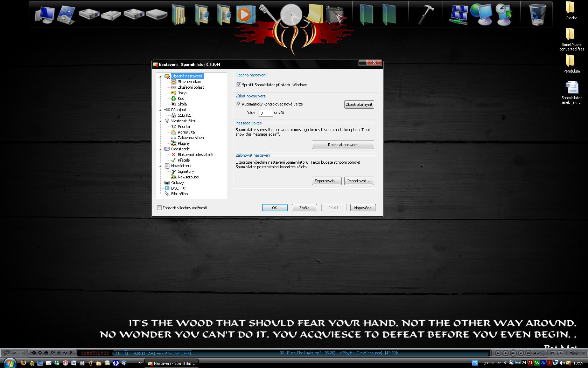Click Spamihilator envelope tray icon
Viewport: 588px width, 368px height.
click(x=568, y=363)
